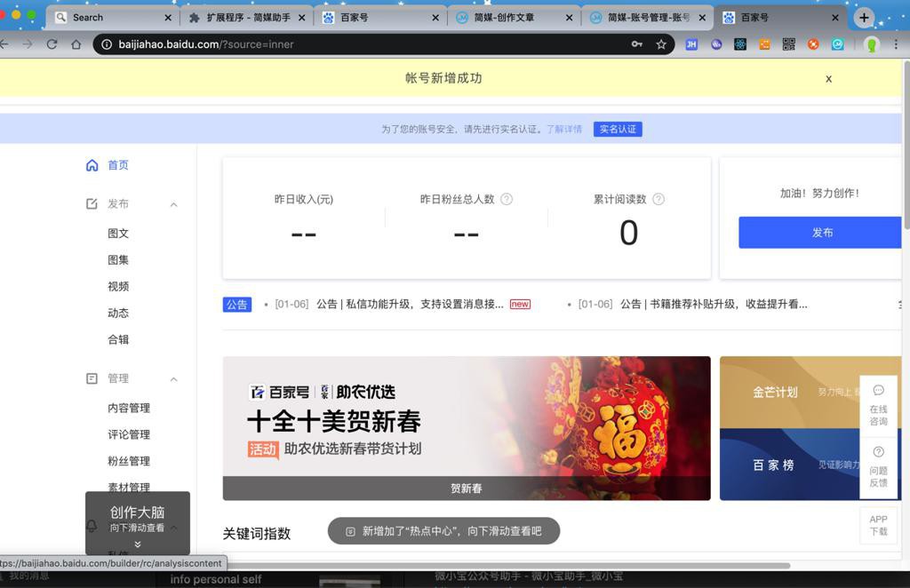
Task: Open 问题反馈 question icon
Action: 878,451
